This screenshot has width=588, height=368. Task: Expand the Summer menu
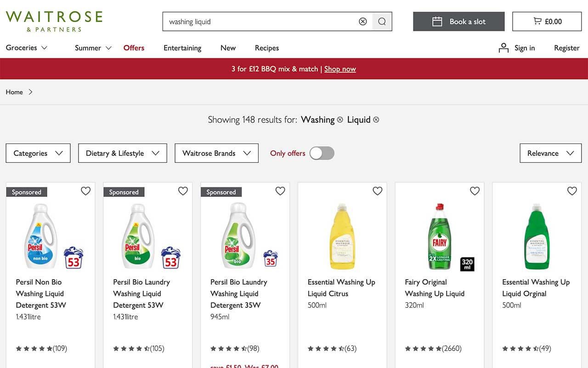[93, 48]
